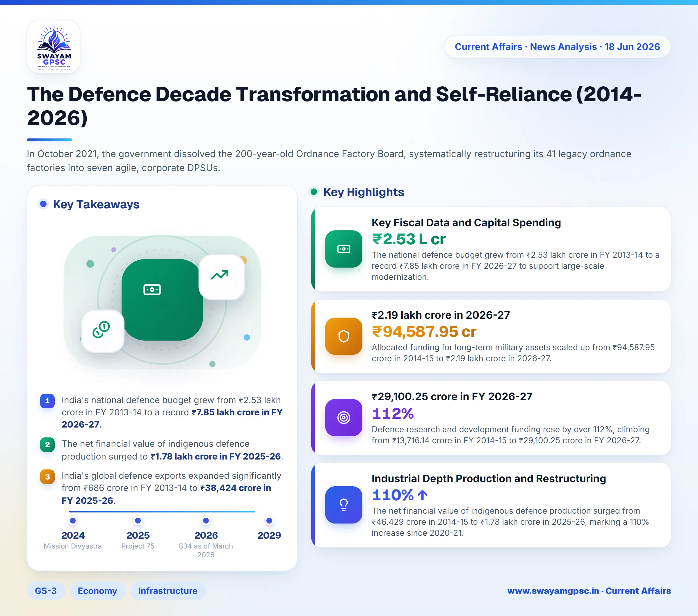The image size is (698, 616).
Task: Select the 2026 timeline dot
Action: tap(206, 521)
